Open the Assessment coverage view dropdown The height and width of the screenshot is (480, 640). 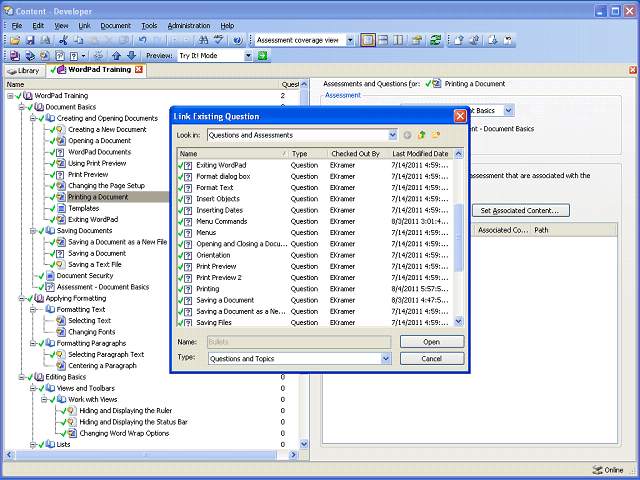tap(350, 40)
